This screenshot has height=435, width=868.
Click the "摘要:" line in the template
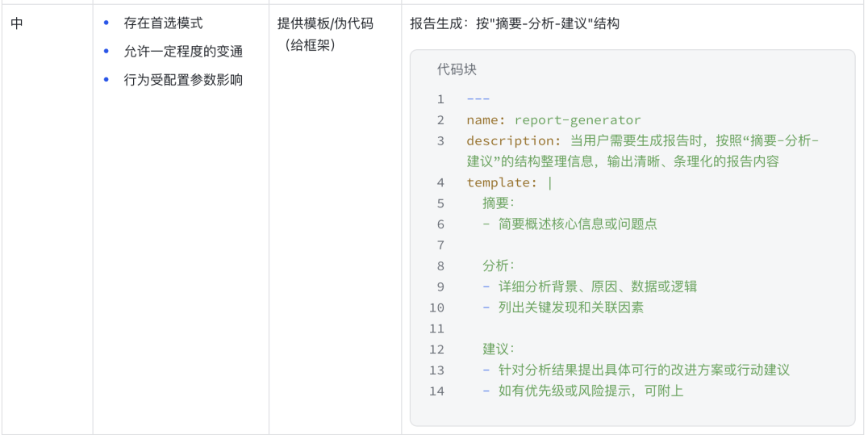click(499, 203)
